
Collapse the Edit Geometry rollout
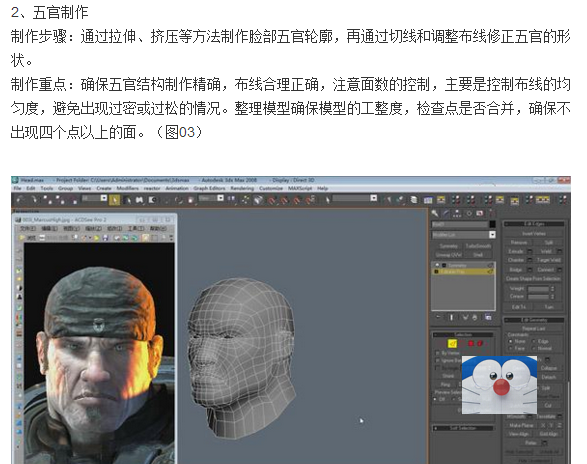[x=534, y=320]
